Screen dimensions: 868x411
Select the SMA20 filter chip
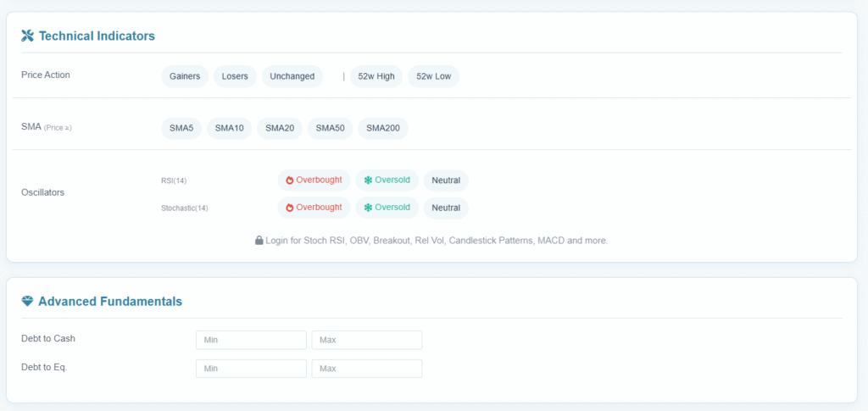coord(280,128)
